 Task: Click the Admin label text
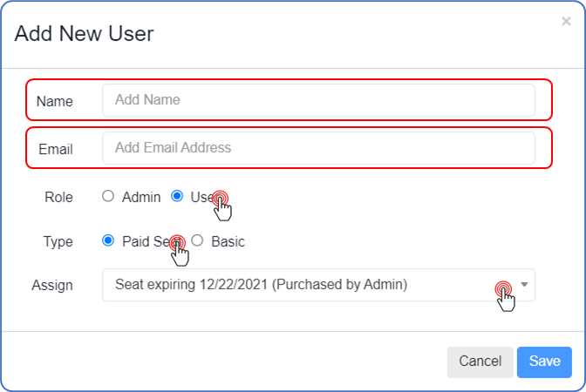click(x=141, y=197)
